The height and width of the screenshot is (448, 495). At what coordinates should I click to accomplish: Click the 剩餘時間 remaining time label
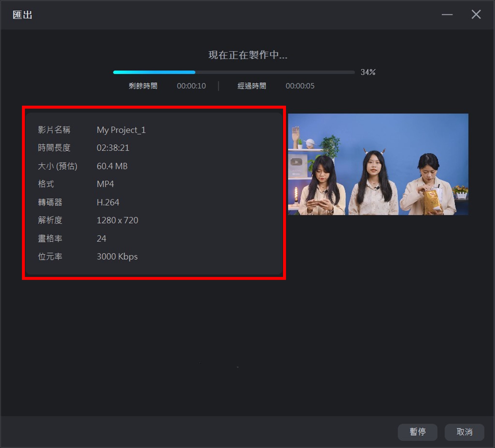(143, 86)
